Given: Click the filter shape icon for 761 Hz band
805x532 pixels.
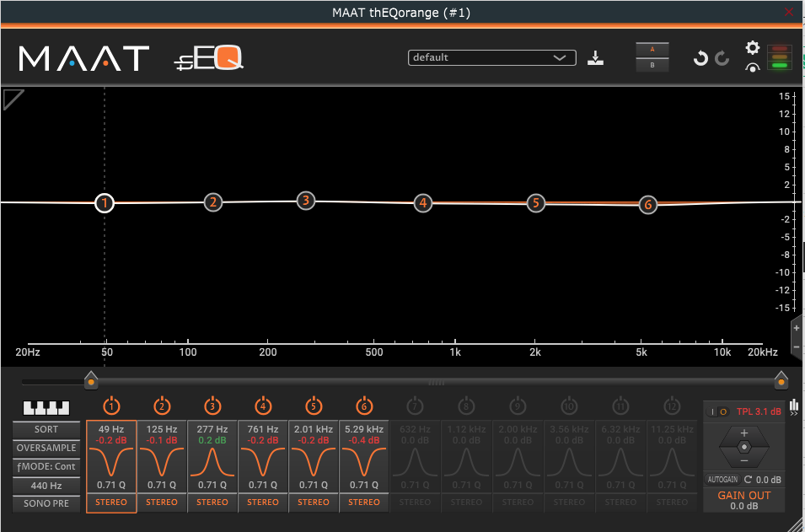Looking at the screenshot, I should point(263,461).
